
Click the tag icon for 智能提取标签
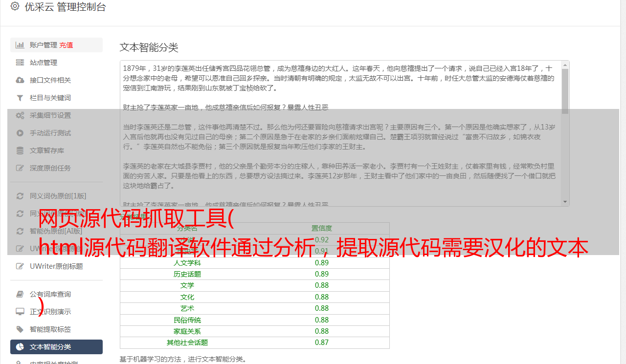20,329
